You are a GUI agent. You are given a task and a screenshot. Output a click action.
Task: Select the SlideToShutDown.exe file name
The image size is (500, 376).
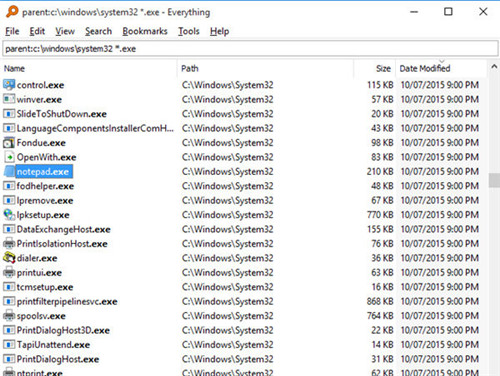(62, 114)
